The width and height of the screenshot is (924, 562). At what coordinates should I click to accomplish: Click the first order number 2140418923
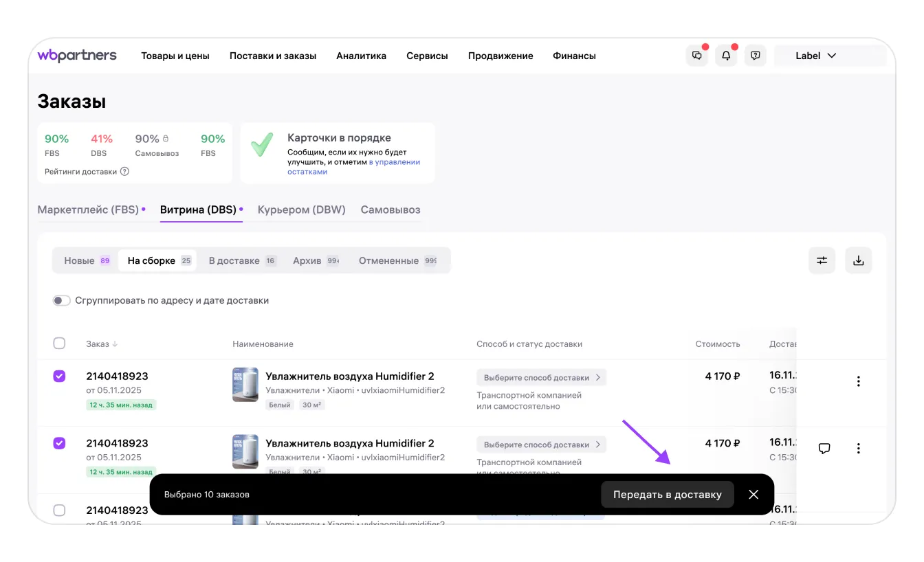click(117, 376)
